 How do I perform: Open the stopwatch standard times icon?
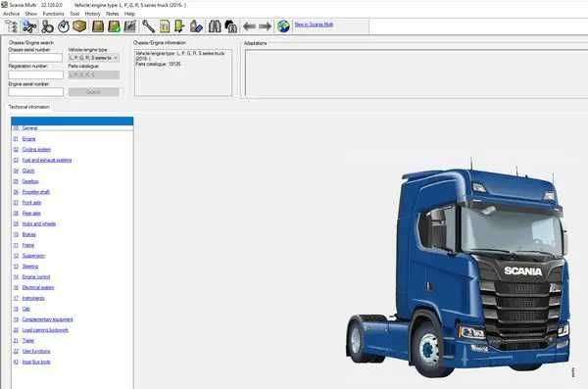(x=64, y=26)
